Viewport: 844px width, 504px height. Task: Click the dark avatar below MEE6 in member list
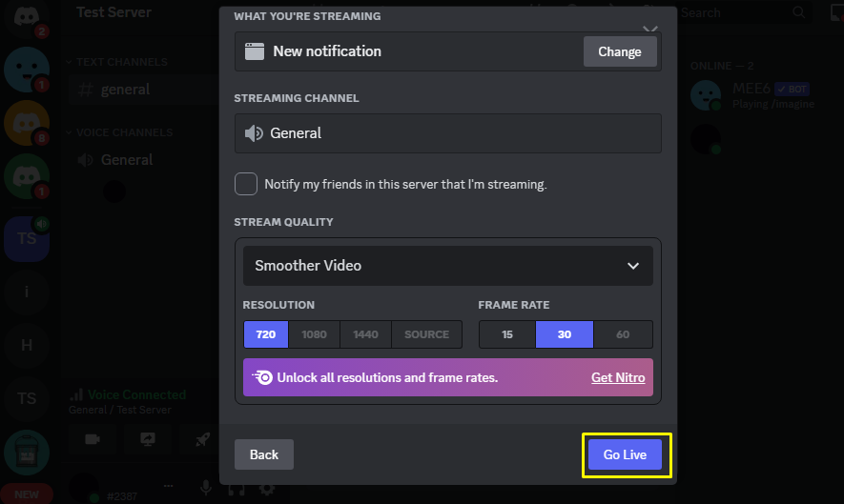click(705, 139)
